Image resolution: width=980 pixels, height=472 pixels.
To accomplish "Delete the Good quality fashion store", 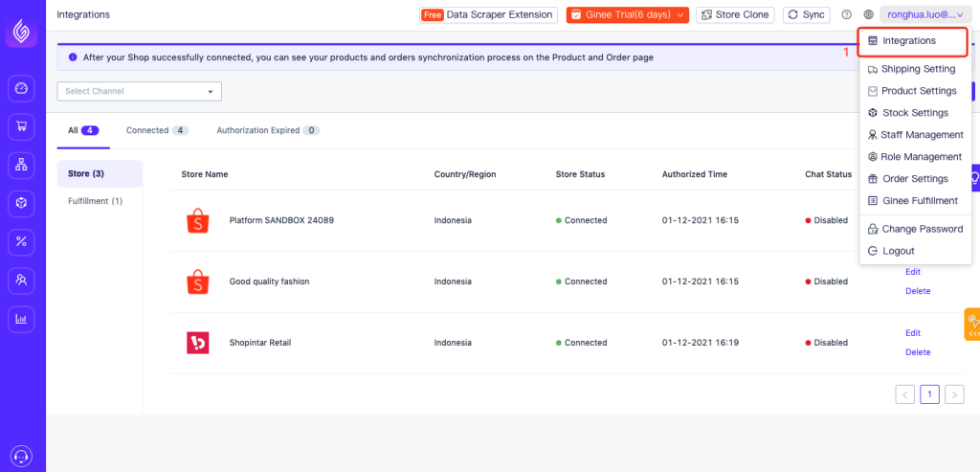I will click(918, 291).
